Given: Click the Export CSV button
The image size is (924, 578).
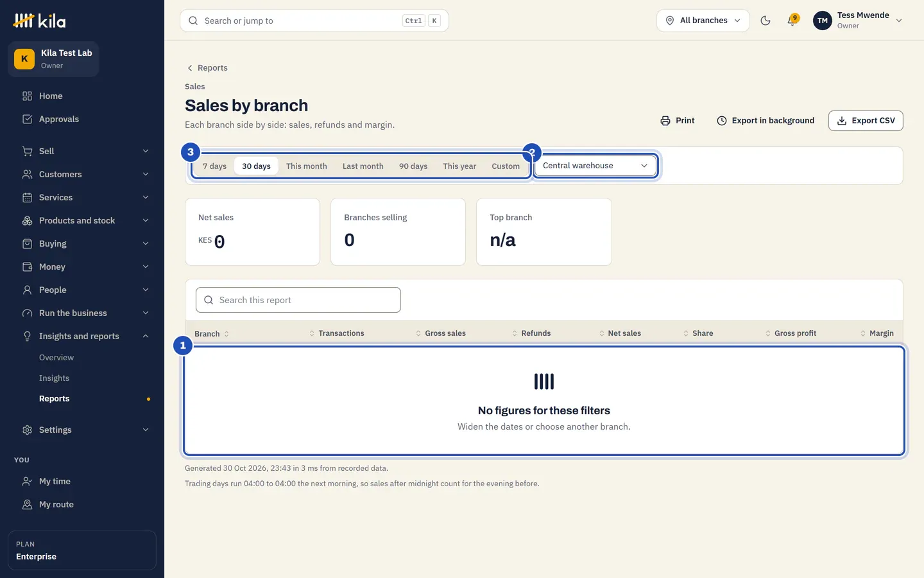Looking at the screenshot, I should (x=866, y=121).
